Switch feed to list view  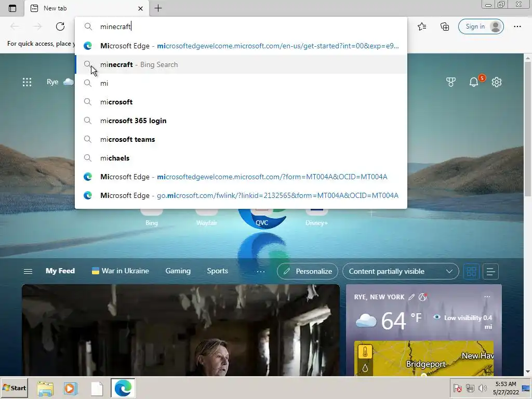click(x=490, y=271)
